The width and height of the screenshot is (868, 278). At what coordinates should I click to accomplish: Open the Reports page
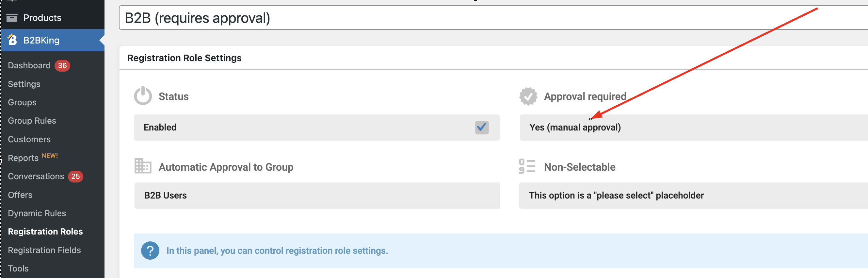click(23, 158)
